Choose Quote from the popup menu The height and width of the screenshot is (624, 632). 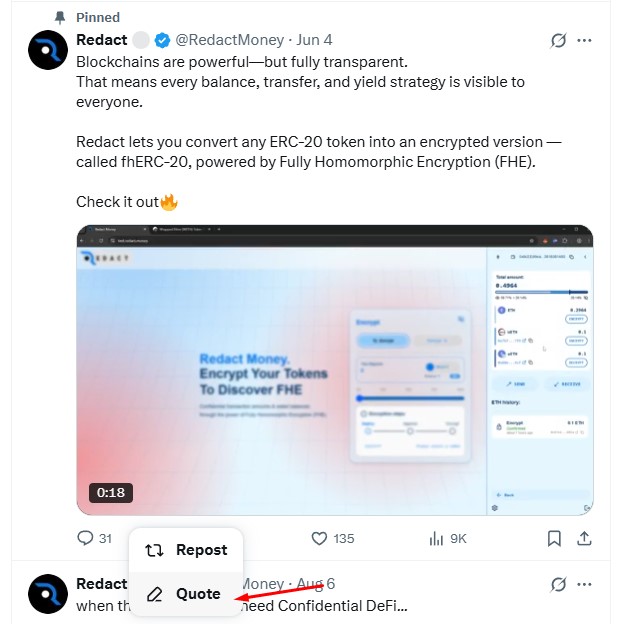(186, 594)
